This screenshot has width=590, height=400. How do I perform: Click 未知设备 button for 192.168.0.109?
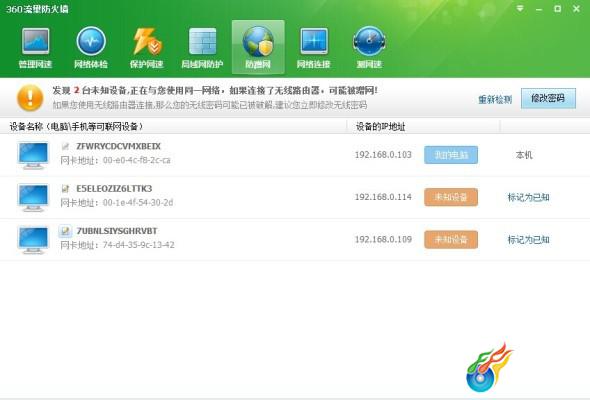pyautogui.click(x=451, y=240)
